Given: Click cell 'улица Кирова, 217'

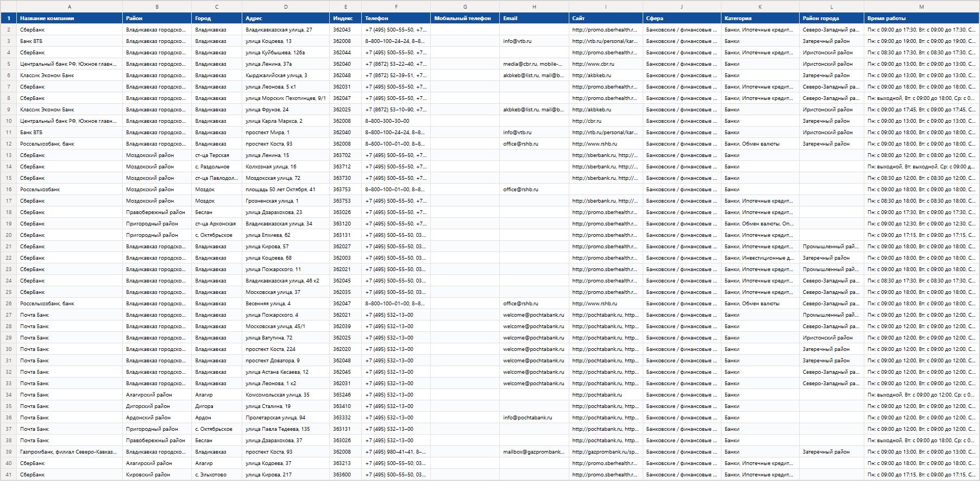Looking at the screenshot, I should coord(286,475).
